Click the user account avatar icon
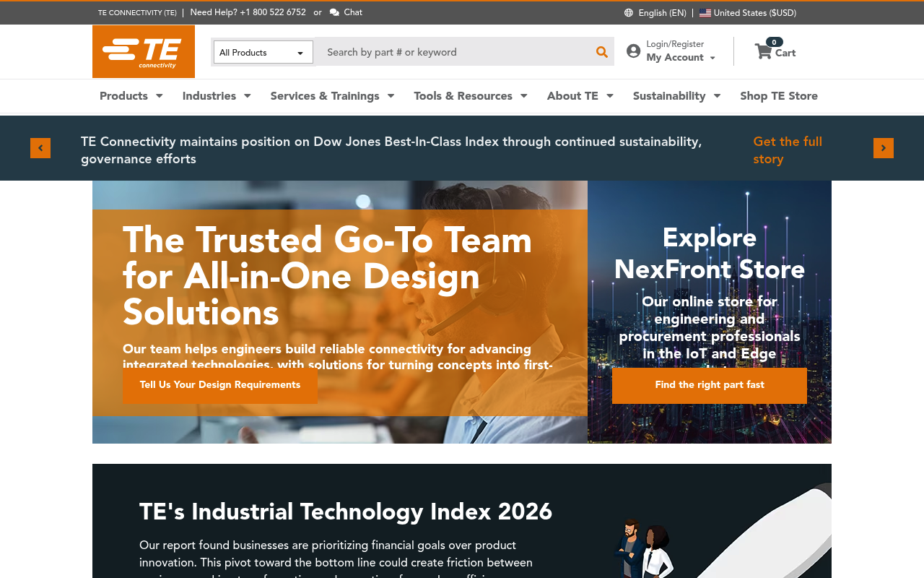 click(633, 51)
